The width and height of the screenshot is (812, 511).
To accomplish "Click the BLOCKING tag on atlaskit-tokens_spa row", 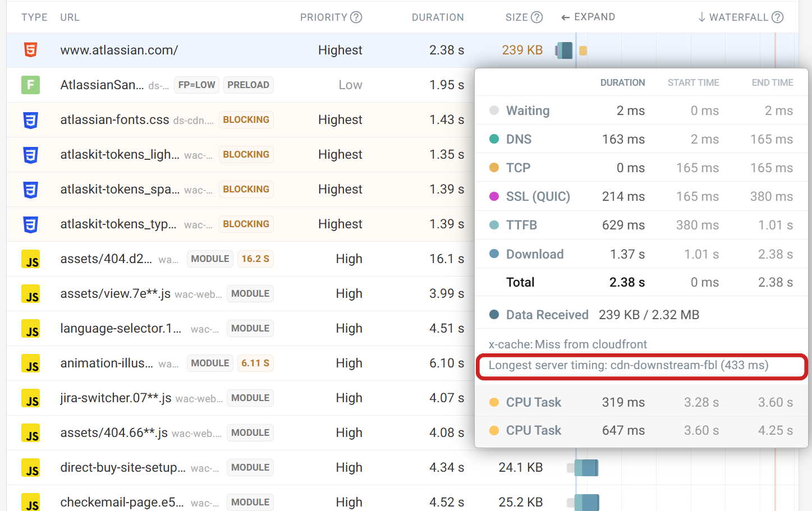I will [246, 189].
